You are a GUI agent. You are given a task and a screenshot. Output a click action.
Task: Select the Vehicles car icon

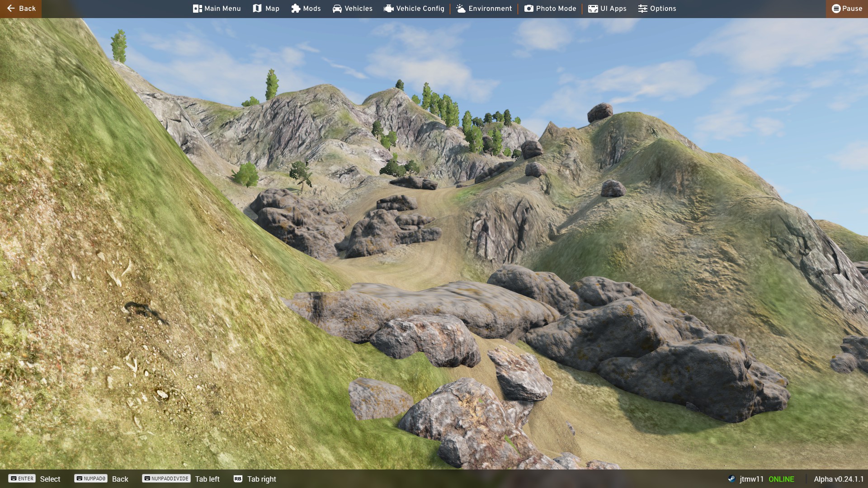pyautogui.click(x=337, y=9)
